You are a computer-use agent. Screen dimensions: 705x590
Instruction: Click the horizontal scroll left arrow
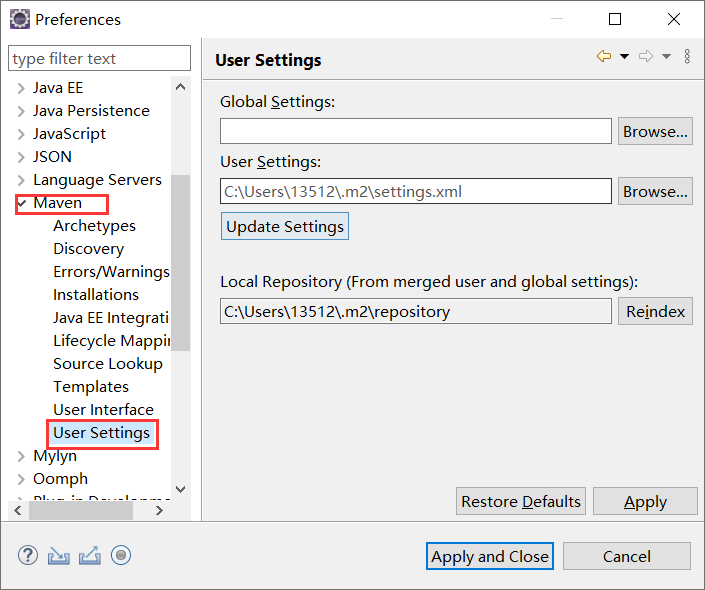click(x=18, y=510)
